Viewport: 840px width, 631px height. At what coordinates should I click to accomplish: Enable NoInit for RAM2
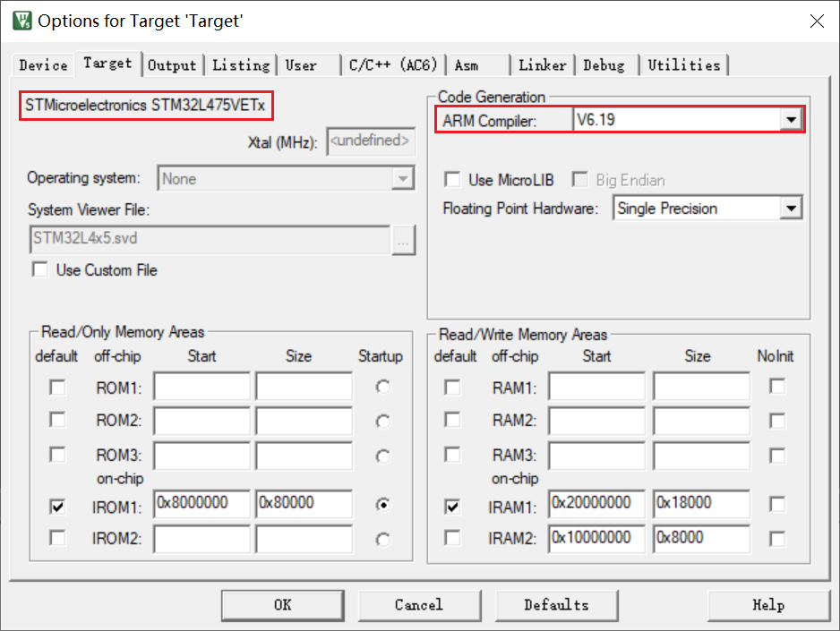[x=776, y=422]
